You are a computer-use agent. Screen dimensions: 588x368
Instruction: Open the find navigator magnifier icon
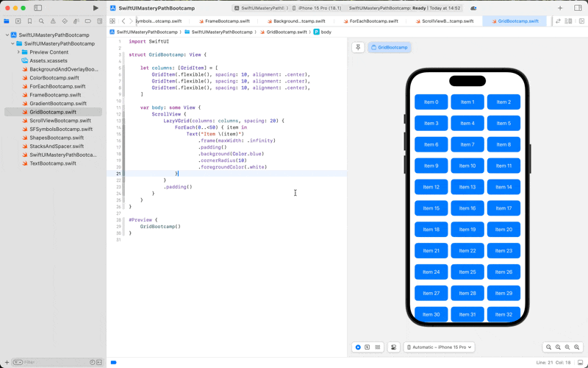41,21
